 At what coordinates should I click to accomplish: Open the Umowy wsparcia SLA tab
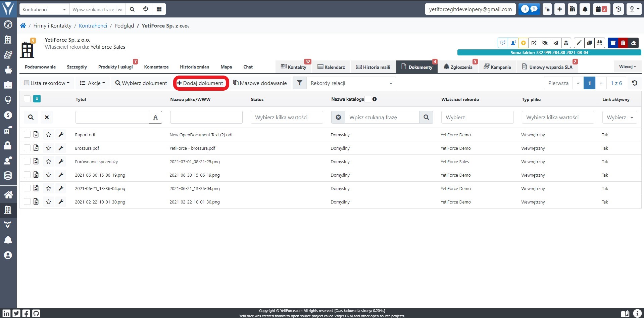(547, 67)
